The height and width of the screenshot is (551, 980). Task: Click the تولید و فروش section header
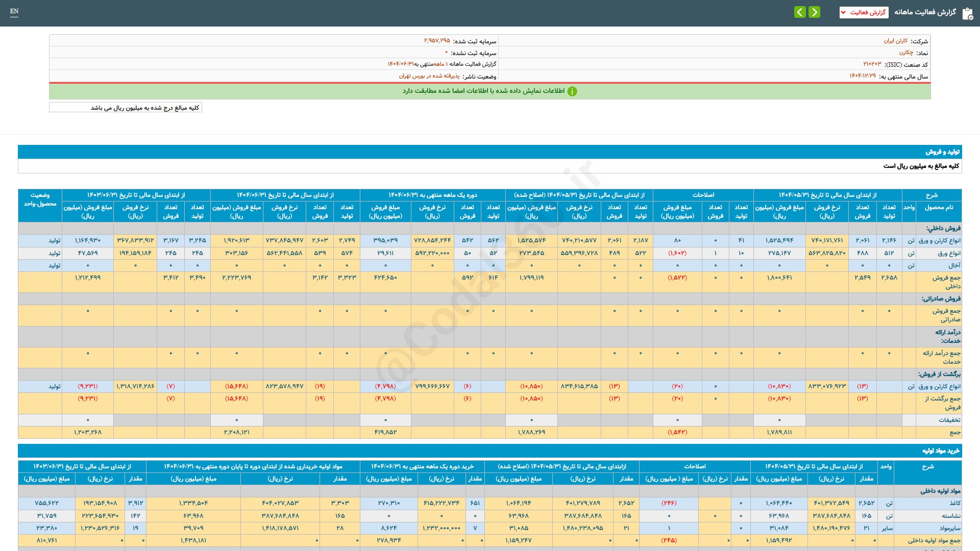tap(942, 152)
